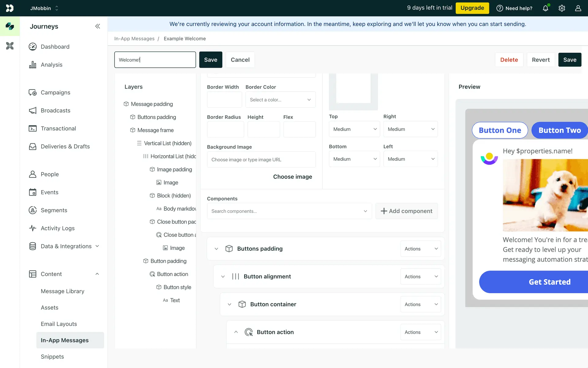The image size is (588, 368).
Task: Click the Dashboard gauge icon
Action: point(32,47)
